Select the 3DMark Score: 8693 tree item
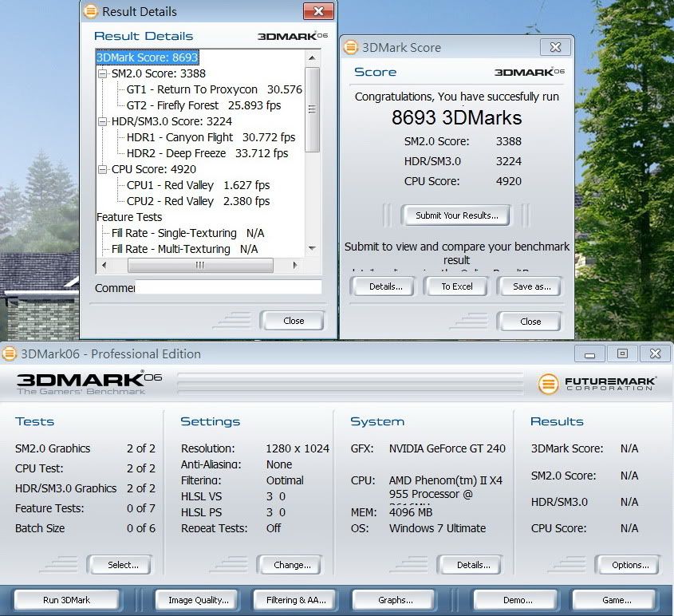 [147, 57]
